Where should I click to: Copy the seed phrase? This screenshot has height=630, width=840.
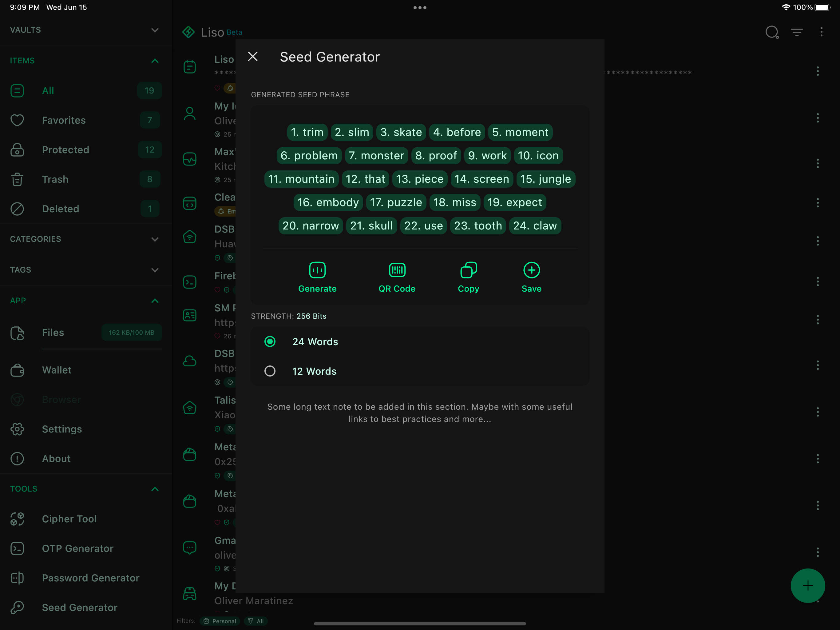point(468,277)
